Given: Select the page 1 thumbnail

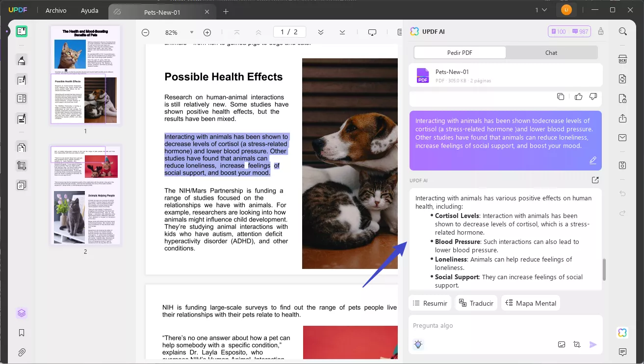Looking at the screenshot, I should coord(85,75).
